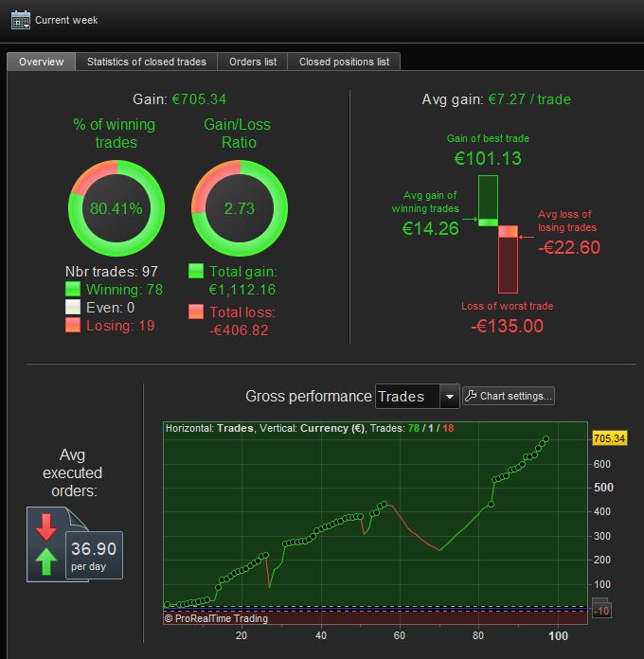Open Chart settings
The height and width of the screenshot is (659, 644).
[509, 396]
